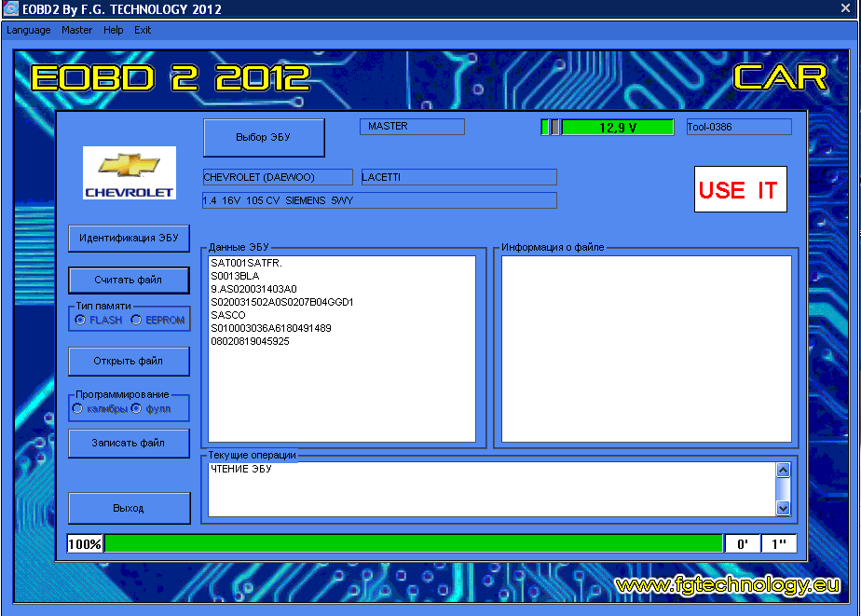Click the Идентификация ЭБУ button
The width and height of the screenshot is (861, 616).
(129, 239)
